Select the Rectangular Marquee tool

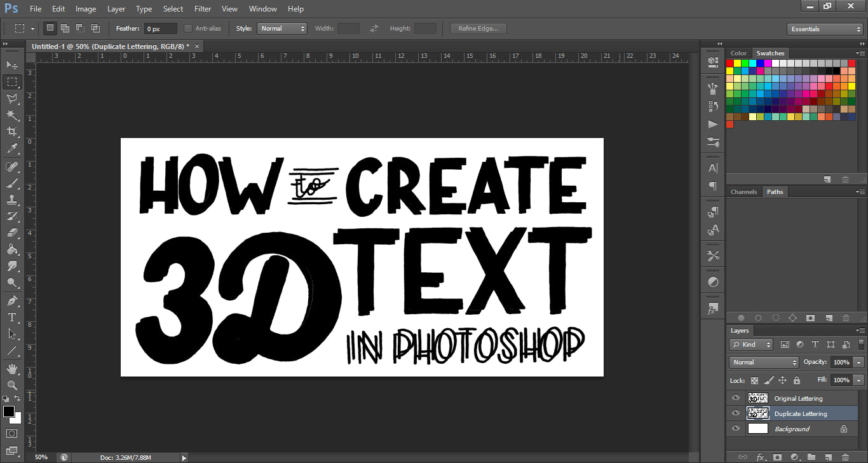pos(12,81)
